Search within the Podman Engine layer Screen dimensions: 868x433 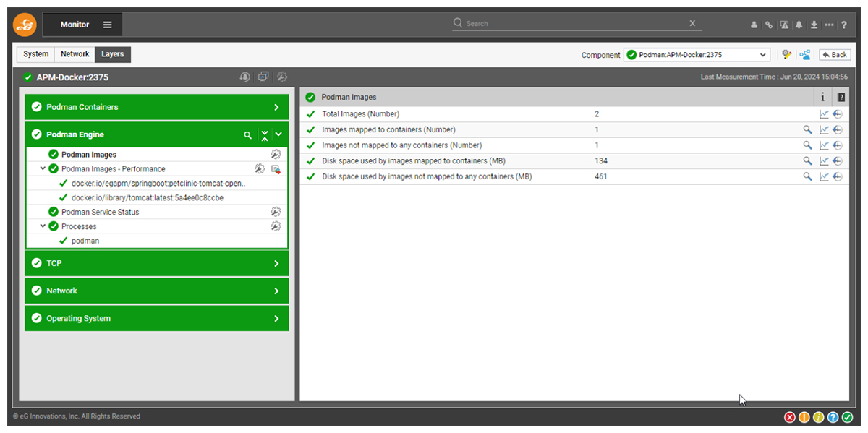[x=247, y=135]
